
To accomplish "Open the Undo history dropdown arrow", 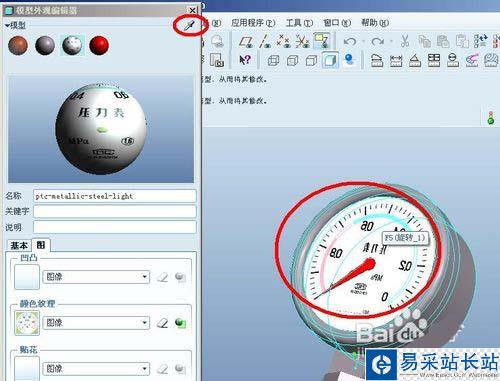I will (x=363, y=41).
